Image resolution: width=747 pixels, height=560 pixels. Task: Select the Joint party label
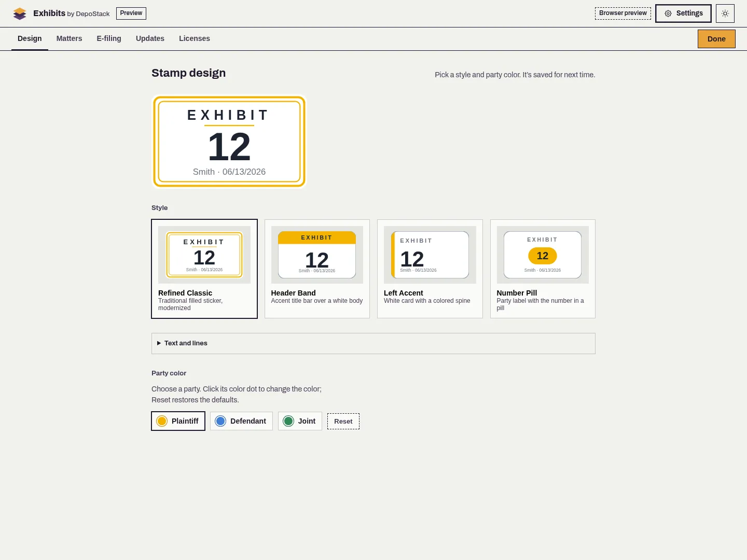click(x=307, y=421)
